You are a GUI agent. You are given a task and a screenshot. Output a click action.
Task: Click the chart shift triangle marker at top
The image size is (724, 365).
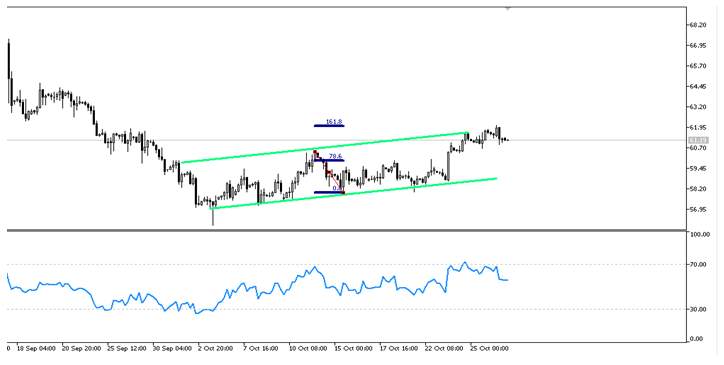tap(508, 8)
